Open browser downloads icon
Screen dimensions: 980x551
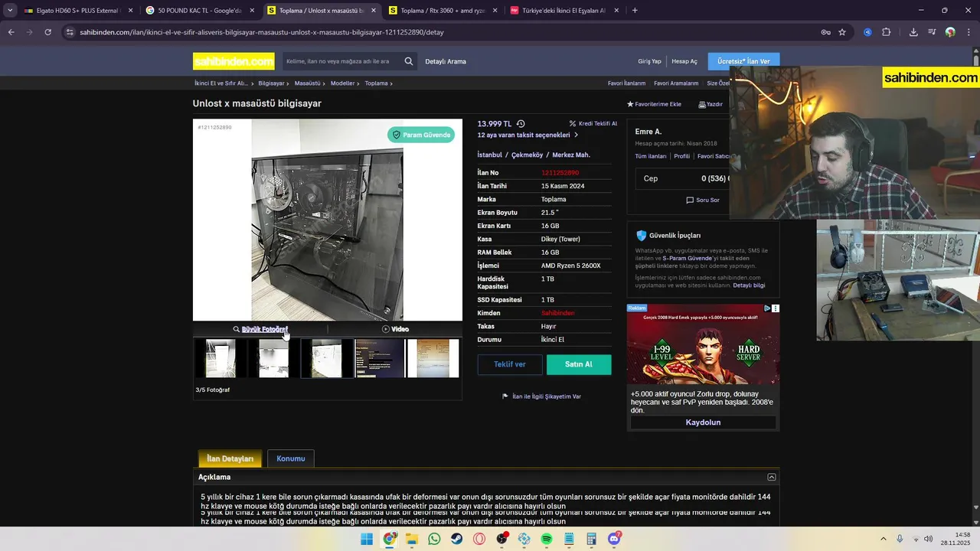(913, 32)
